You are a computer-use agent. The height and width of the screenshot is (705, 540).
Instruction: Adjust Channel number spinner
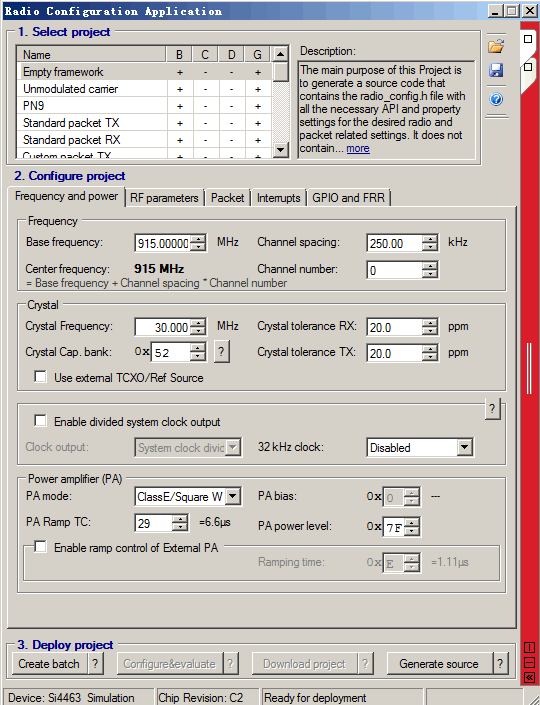430,270
